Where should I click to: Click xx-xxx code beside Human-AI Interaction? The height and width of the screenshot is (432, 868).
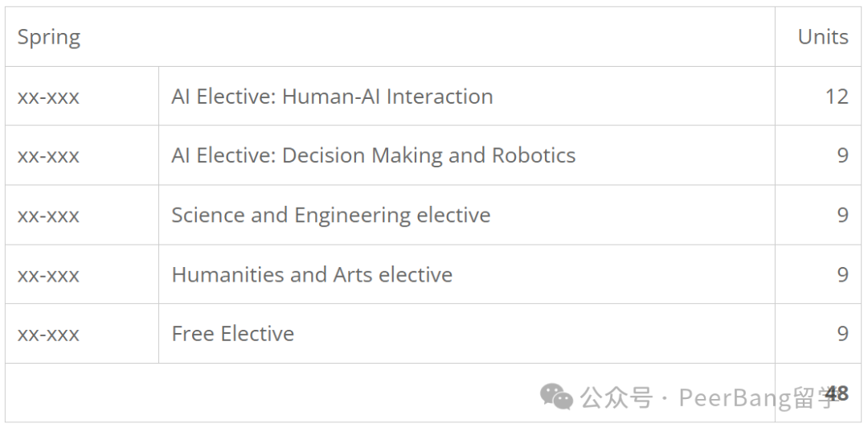click(48, 97)
